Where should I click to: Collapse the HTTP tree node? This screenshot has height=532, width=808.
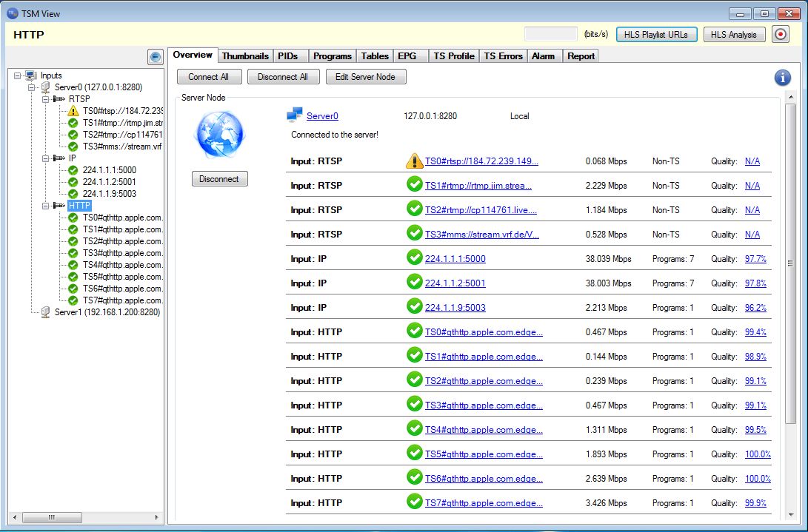tap(45, 206)
